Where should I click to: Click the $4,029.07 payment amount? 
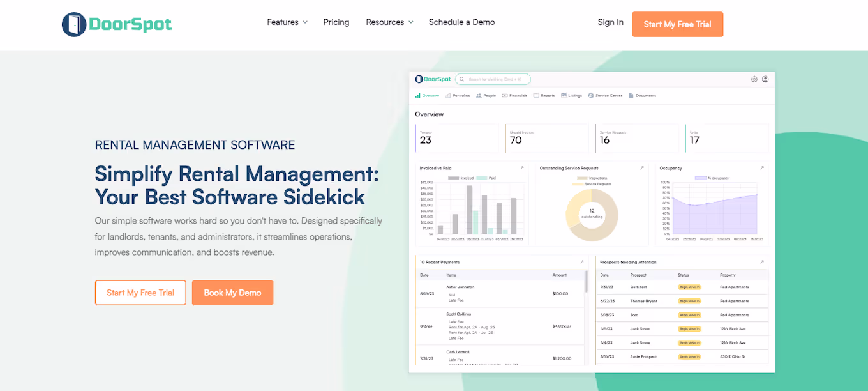pyautogui.click(x=562, y=326)
